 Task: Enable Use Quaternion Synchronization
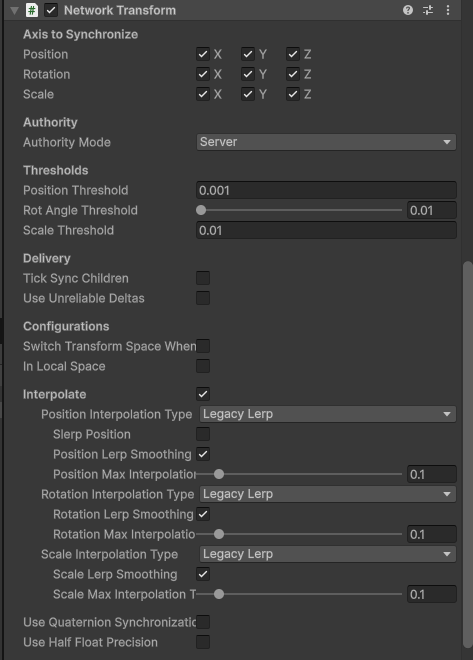(x=203, y=622)
